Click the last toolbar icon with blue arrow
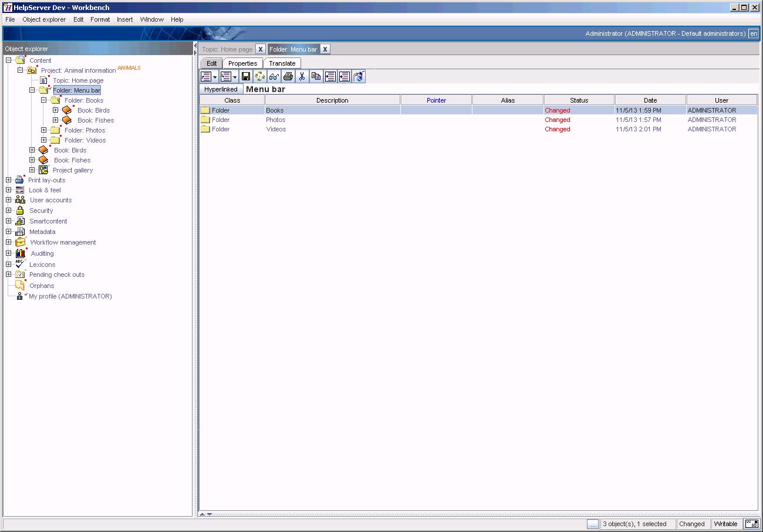Viewport: 763px width, 532px height. click(359, 76)
